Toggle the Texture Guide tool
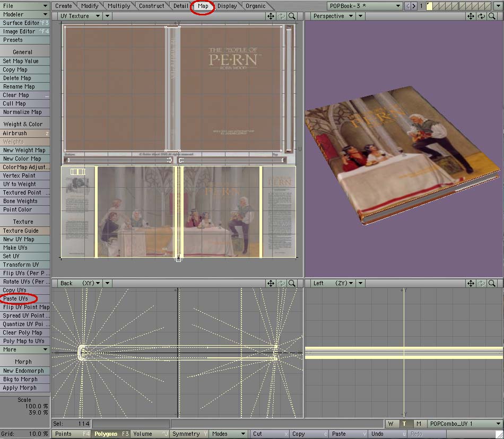 tap(25, 231)
